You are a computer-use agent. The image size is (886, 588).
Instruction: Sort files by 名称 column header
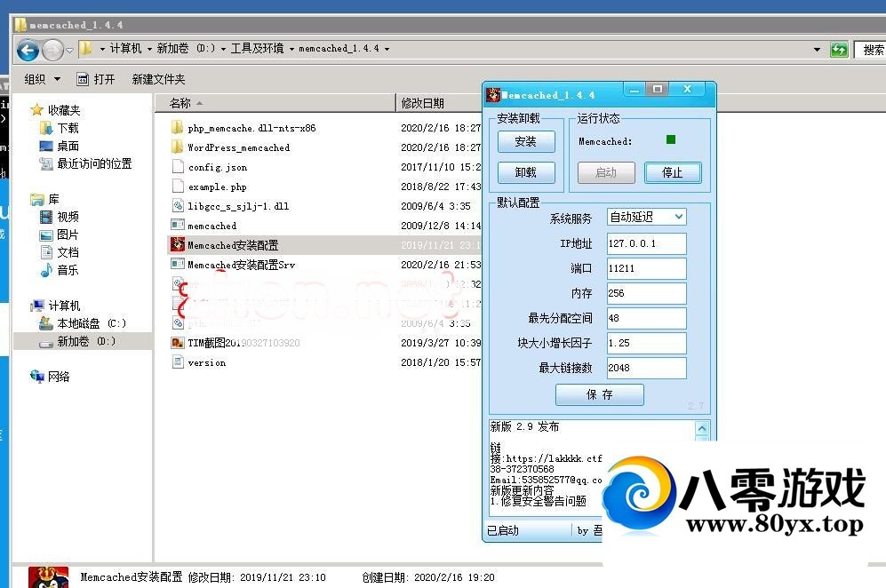180,103
